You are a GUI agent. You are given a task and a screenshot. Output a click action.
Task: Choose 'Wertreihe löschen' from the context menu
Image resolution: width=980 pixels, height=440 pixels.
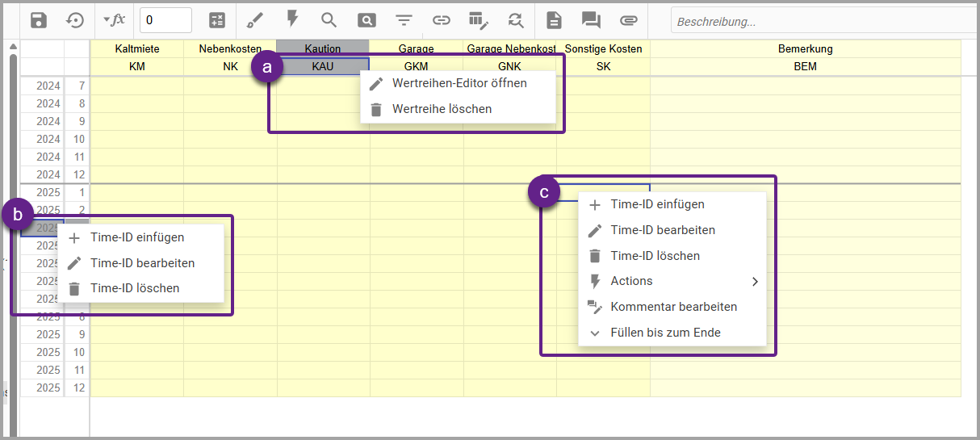(458, 109)
